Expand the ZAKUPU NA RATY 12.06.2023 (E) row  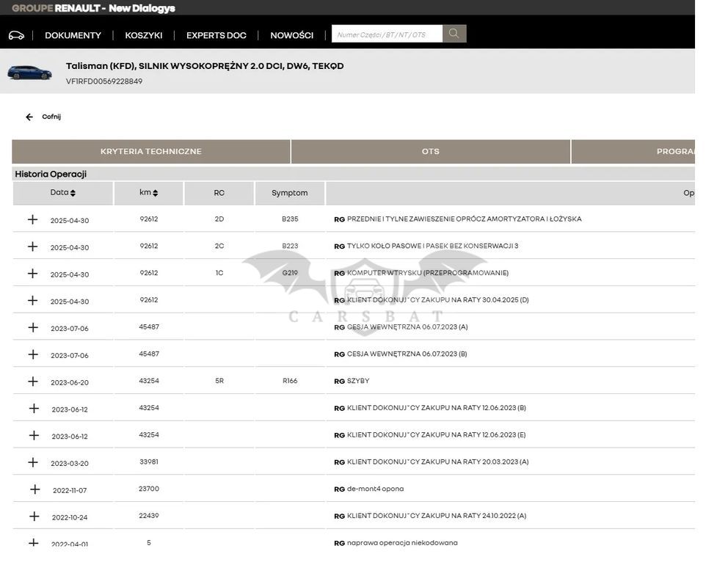(x=34, y=435)
